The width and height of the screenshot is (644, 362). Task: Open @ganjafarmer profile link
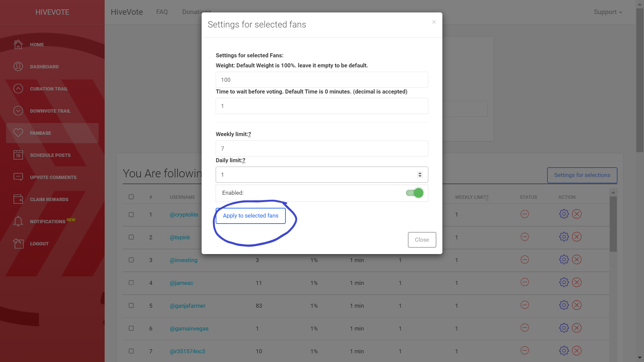click(187, 306)
